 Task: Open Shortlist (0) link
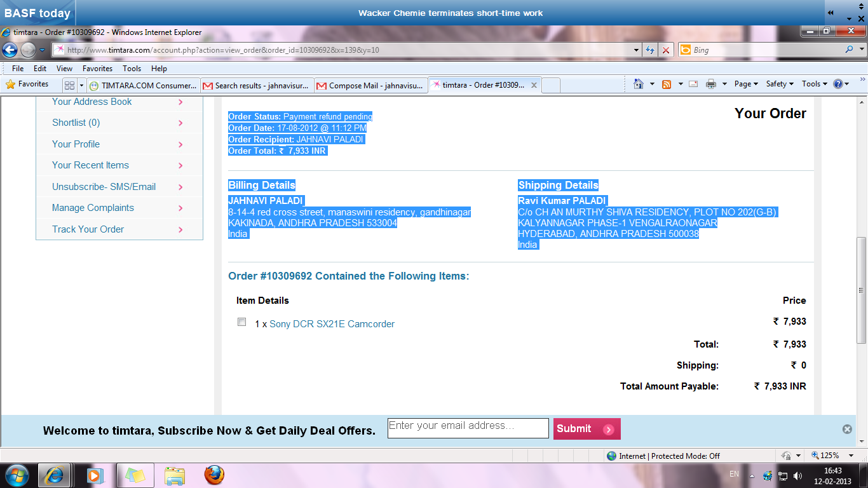tap(76, 123)
